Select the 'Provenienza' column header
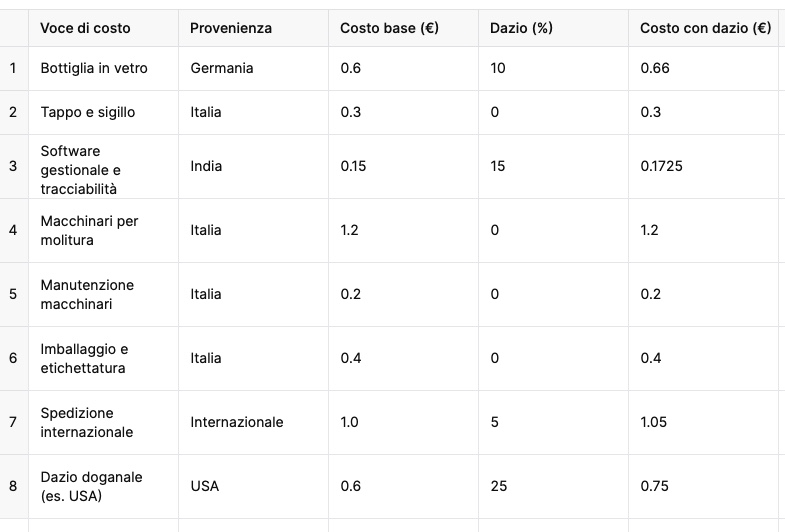This screenshot has height=532, width=785. 231,28
